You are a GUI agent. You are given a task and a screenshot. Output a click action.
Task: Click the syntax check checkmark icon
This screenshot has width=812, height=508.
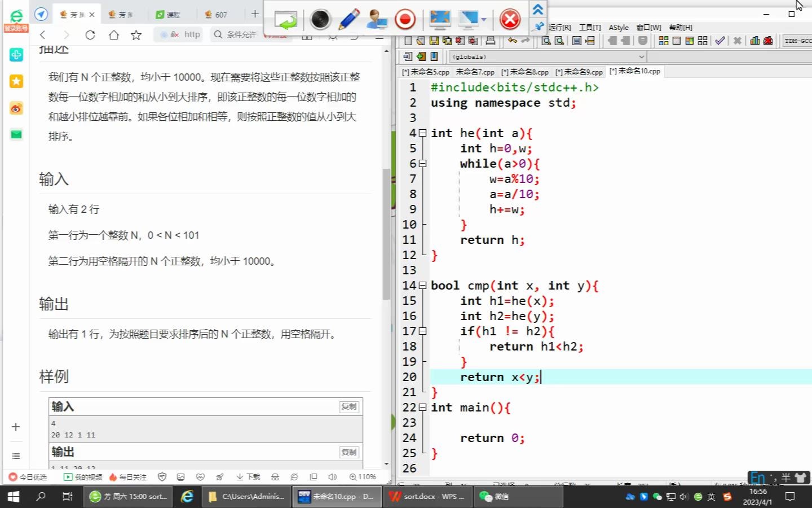(720, 41)
